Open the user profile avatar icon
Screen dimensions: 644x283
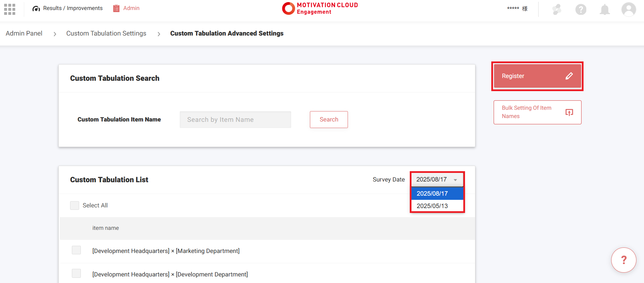(628, 9)
